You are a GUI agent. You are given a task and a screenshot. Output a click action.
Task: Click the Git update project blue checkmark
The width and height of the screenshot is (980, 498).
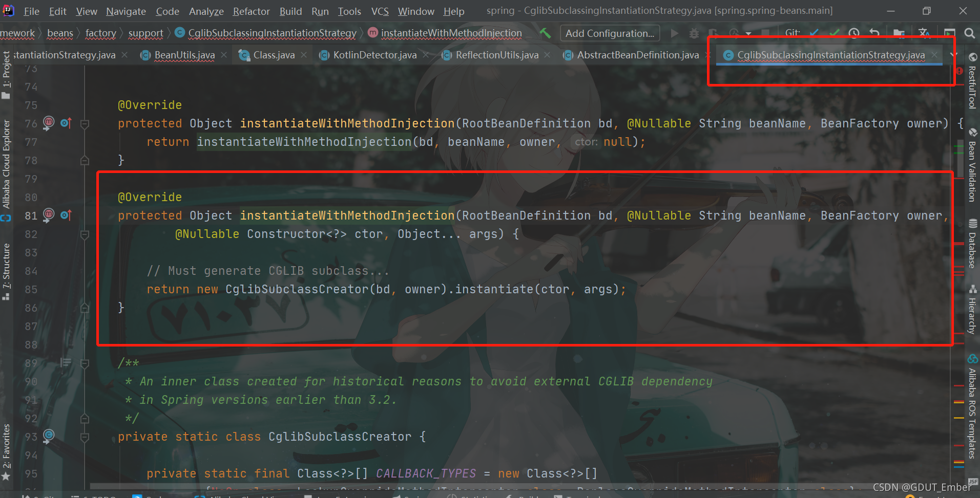point(814,33)
